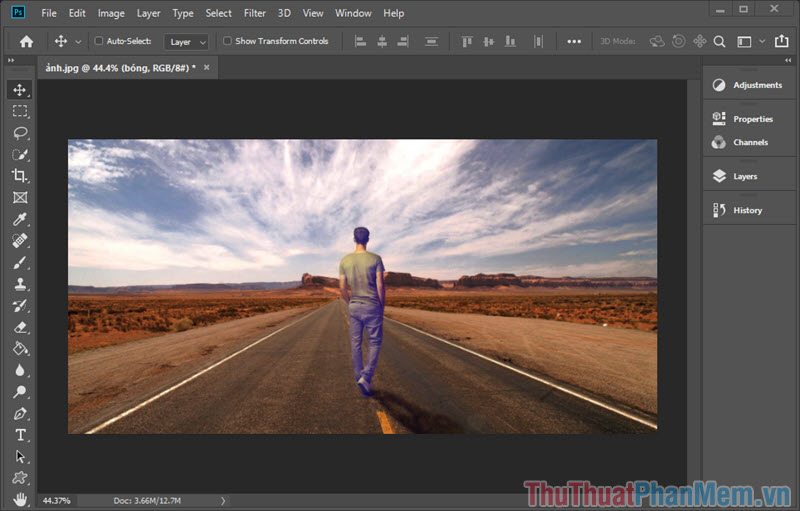Pick the Quick Selection tool
This screenshot has height=511, width=800.
coord(19,155)
